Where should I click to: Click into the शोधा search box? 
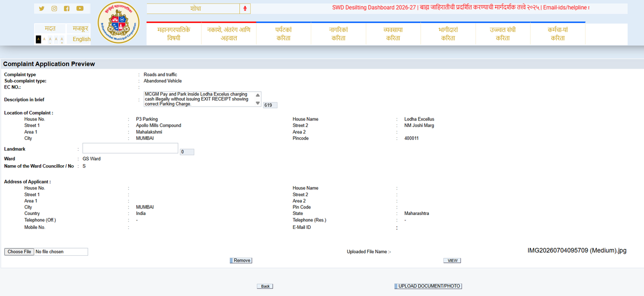(193, 9)
